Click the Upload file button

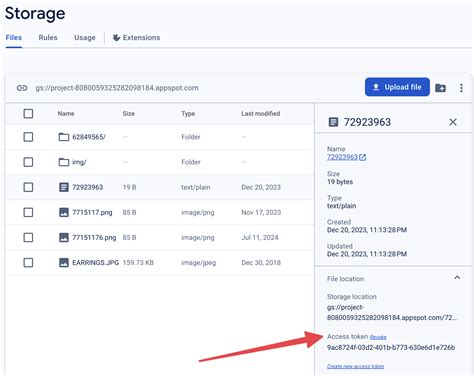[x=397, y=87]
